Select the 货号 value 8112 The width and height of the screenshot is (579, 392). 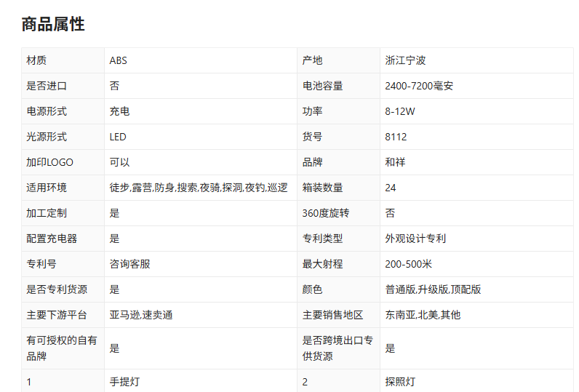tap(396, 137)
